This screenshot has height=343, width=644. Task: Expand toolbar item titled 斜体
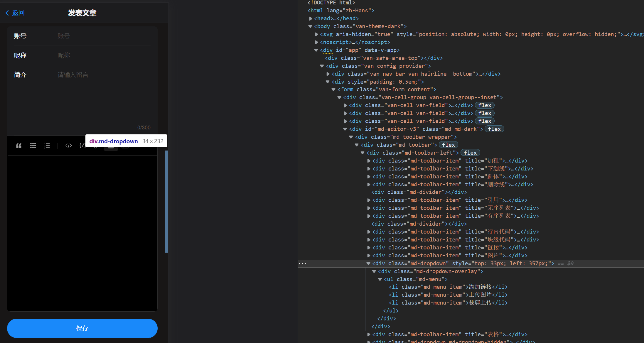tap(369, 177)
